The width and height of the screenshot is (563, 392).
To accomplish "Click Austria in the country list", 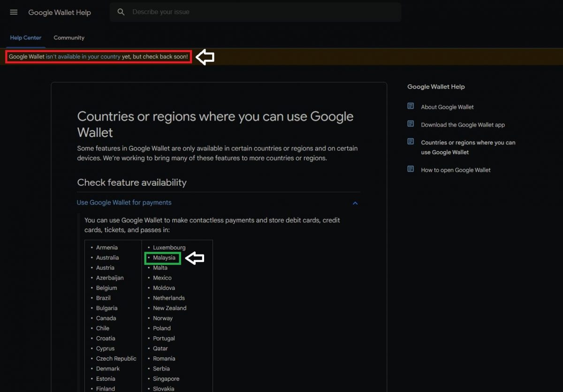I will (x=105, y=268).
